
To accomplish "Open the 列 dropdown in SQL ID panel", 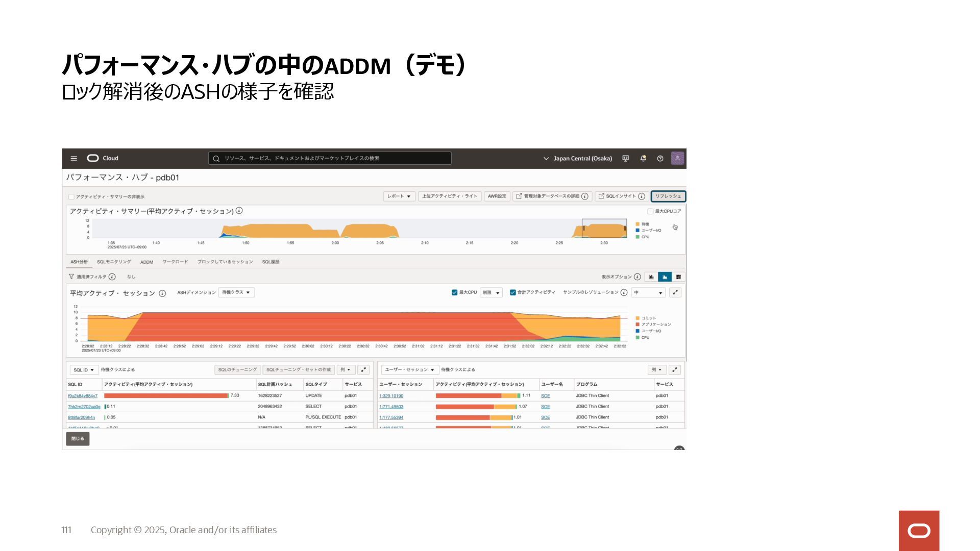I will 346,370.
